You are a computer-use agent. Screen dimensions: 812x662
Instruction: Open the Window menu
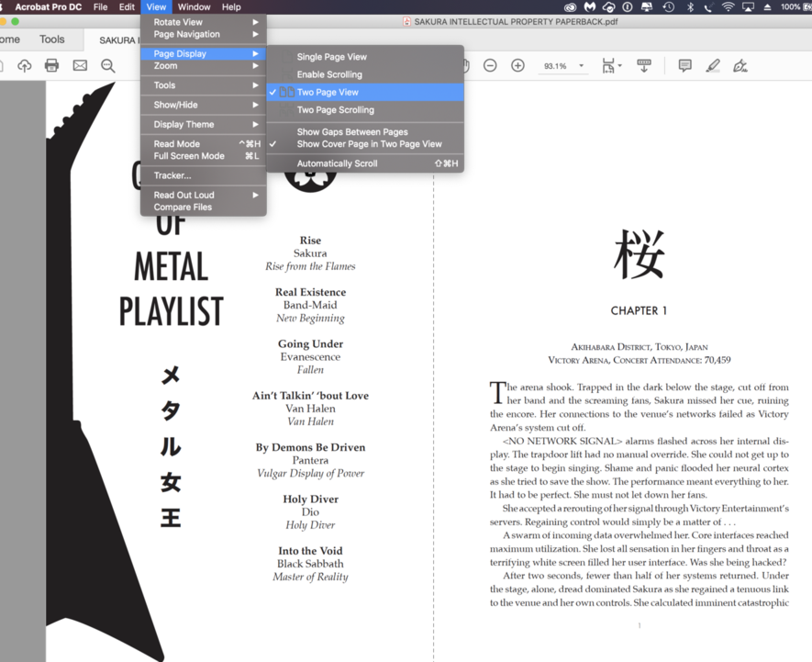tap(194, 6)
